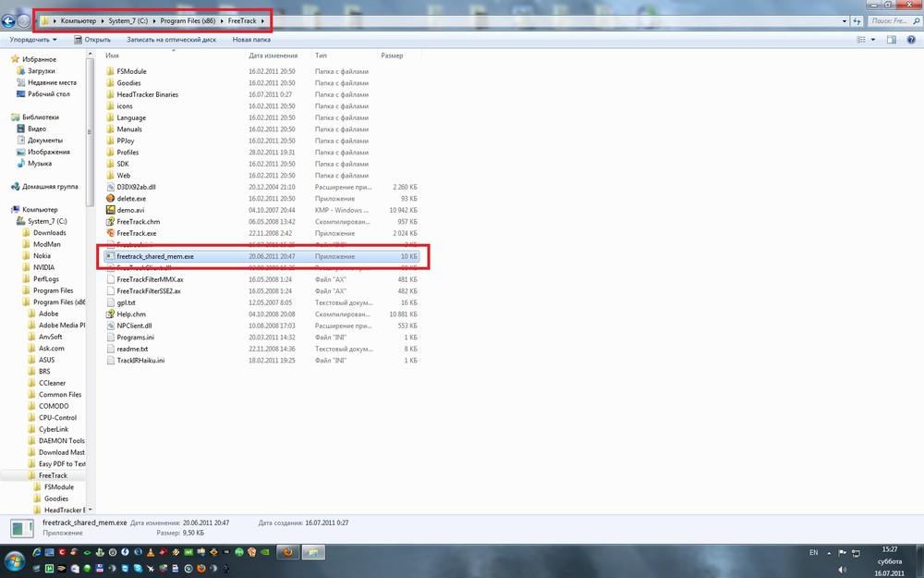The image size is (924, 578).
Task: Go back using the Explorer back arrow
Action: click(8, 21)
